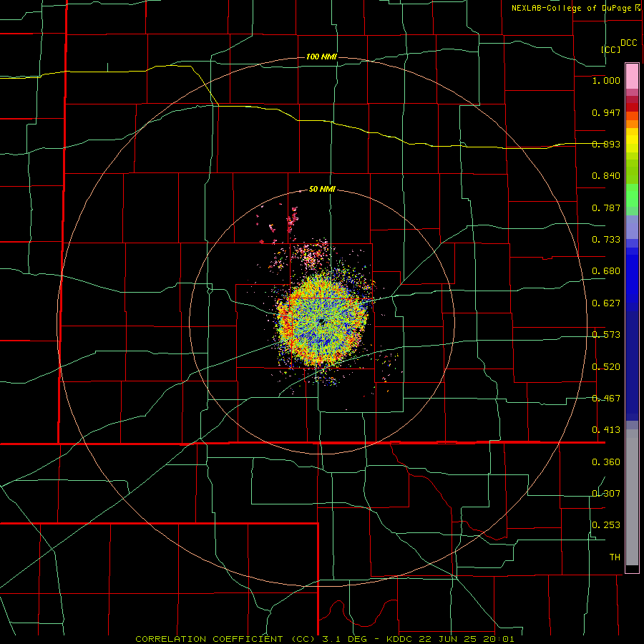Image resolution: width=644 pixels, height=644 pixels.
Task: Click the DCC label above color scale
Action: 629,43
